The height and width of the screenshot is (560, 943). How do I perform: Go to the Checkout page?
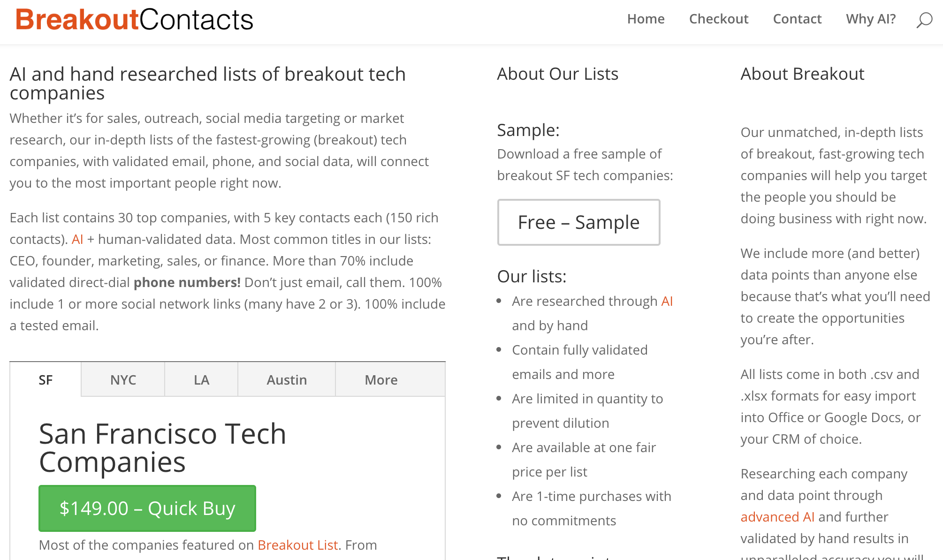[x=718, y=19]
